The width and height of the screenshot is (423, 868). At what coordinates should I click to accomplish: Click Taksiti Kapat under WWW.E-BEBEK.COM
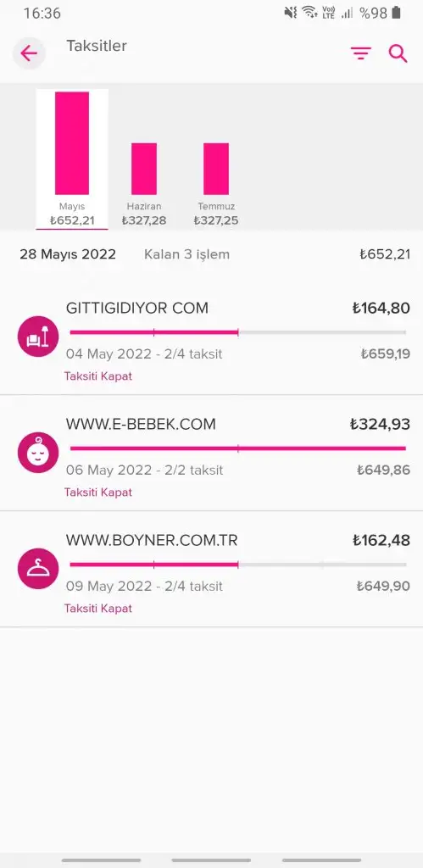point(98,492)
